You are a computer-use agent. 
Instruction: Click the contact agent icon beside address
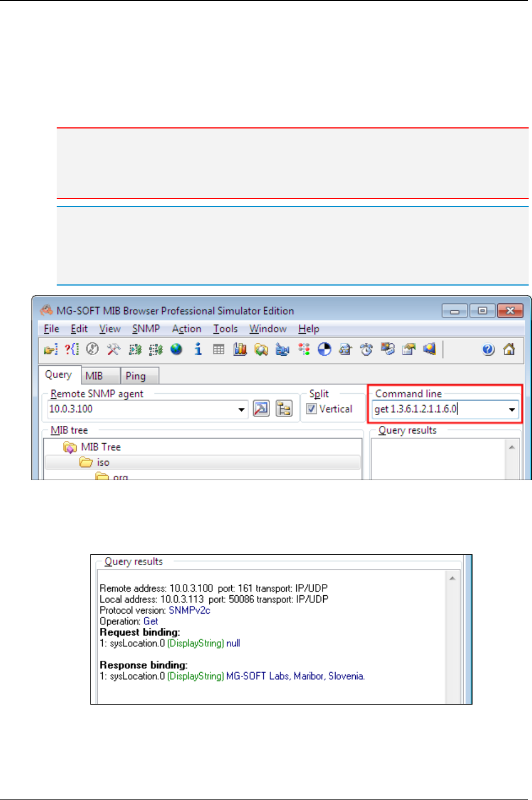click(x=261, y=409)
